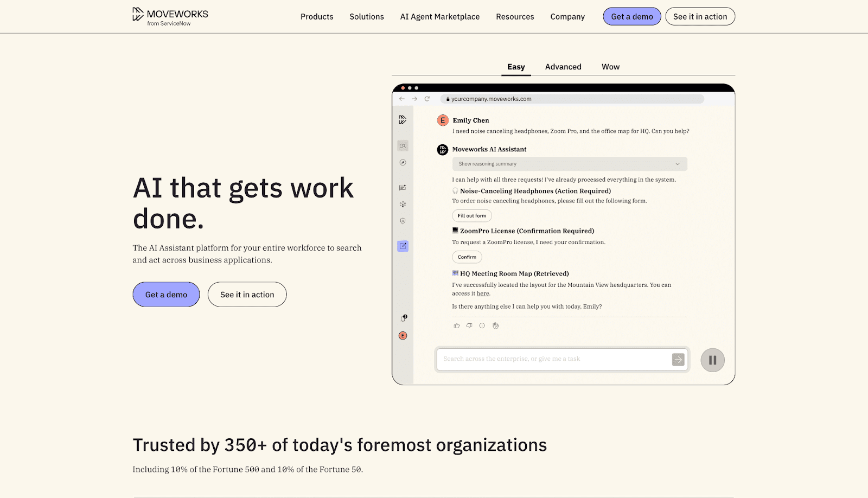Screen dimensions: 868x498
Task: Click 'Trusted by 350+ of today's foremost organizations'
Action: click(x=340, y=445)
